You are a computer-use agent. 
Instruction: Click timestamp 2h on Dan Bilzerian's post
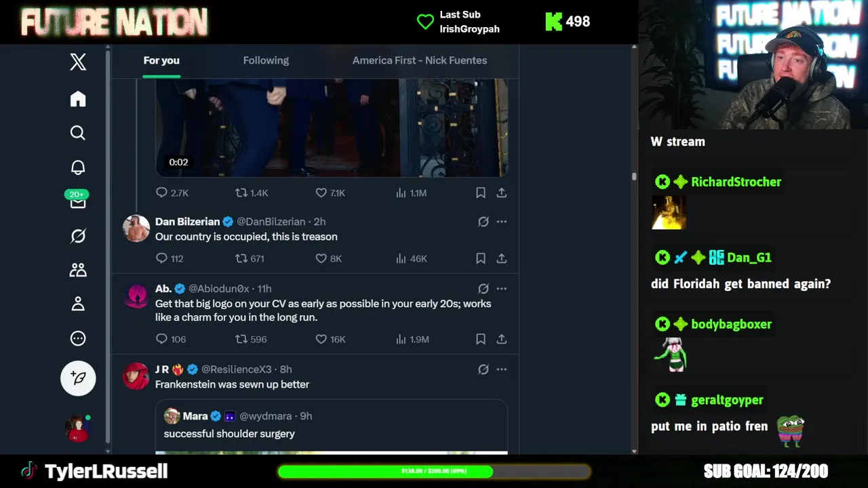(319, 222)
